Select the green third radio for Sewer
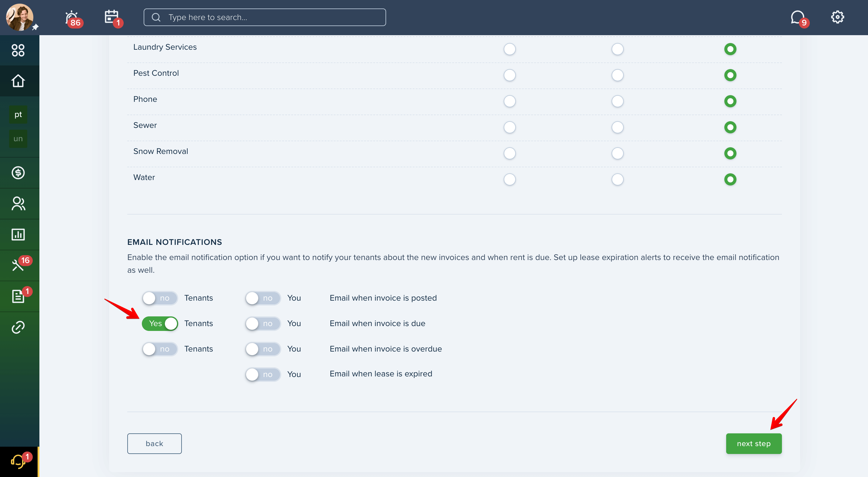Screen dimensions: 868x477 pyautogui.click(x=730, y=127)
